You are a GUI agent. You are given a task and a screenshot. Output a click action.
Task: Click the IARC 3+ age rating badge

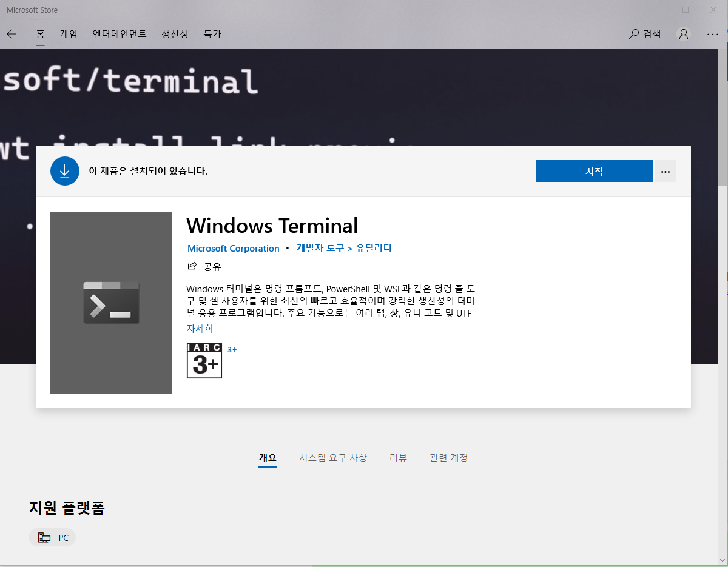pyautogui.click(x=204, y=361)
